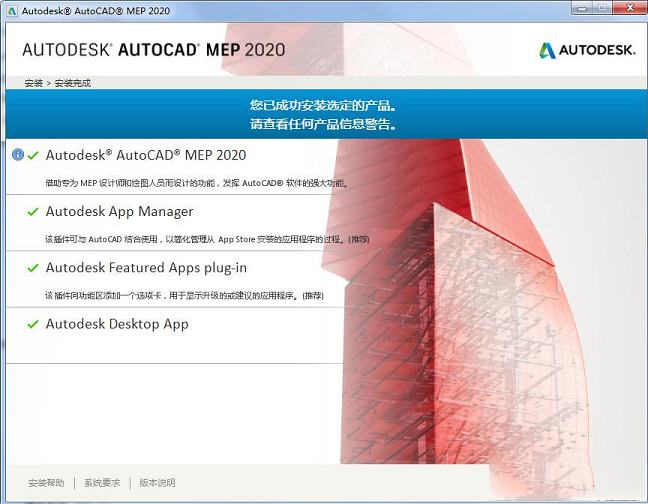Click the green checkmark for AutoCAD MEP 2020
Screen dimensions: 648x504
tap(33, 156)
